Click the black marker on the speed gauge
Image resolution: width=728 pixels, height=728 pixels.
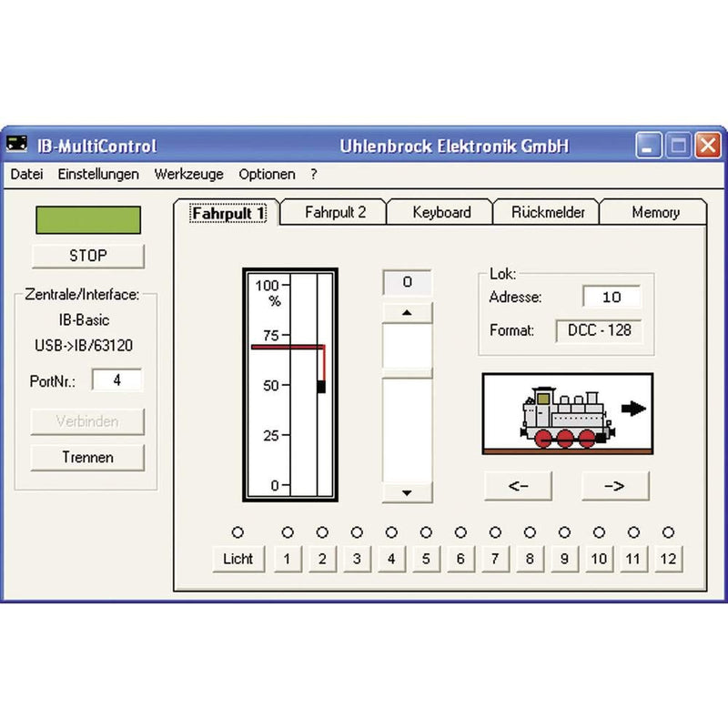point(321,386)
